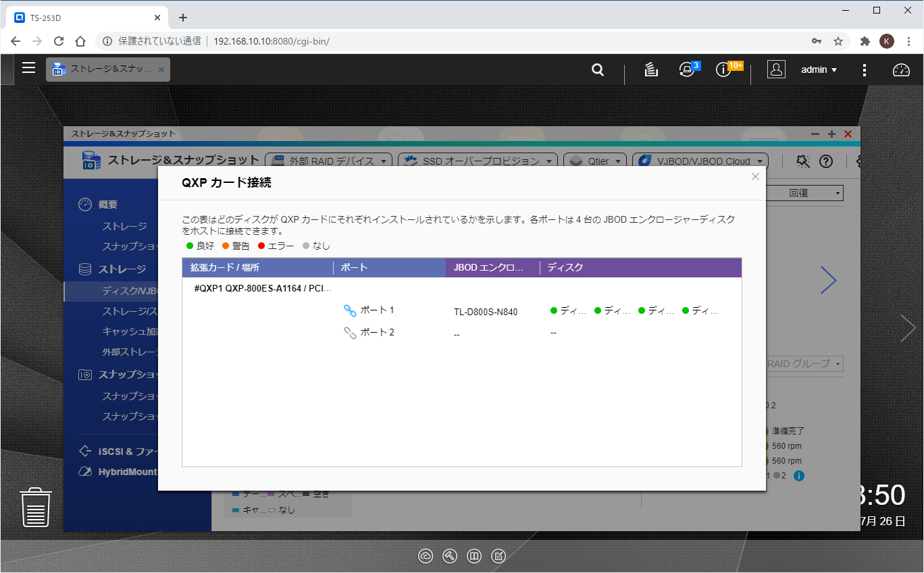Open the 外部 RAID デバイス dropdown

329,161
